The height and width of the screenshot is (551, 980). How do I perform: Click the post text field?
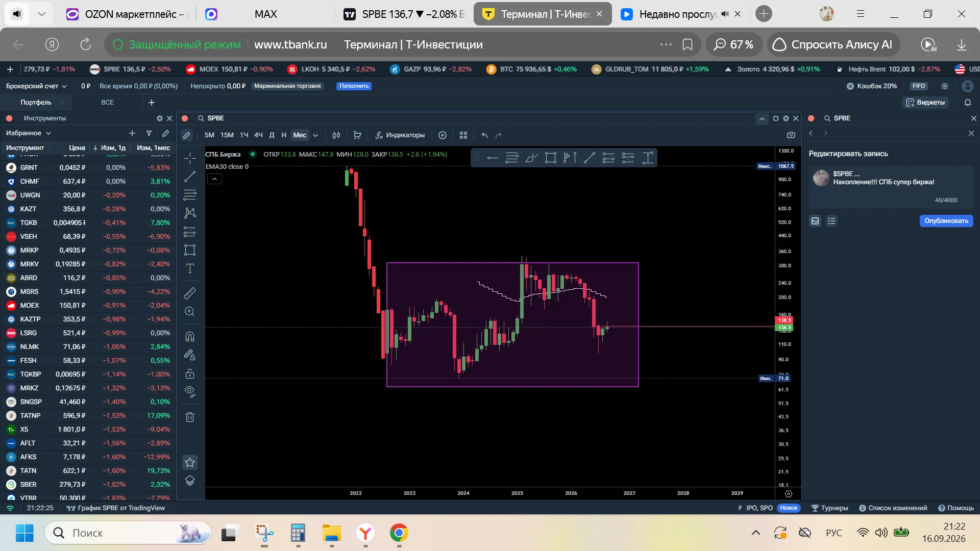891,187
